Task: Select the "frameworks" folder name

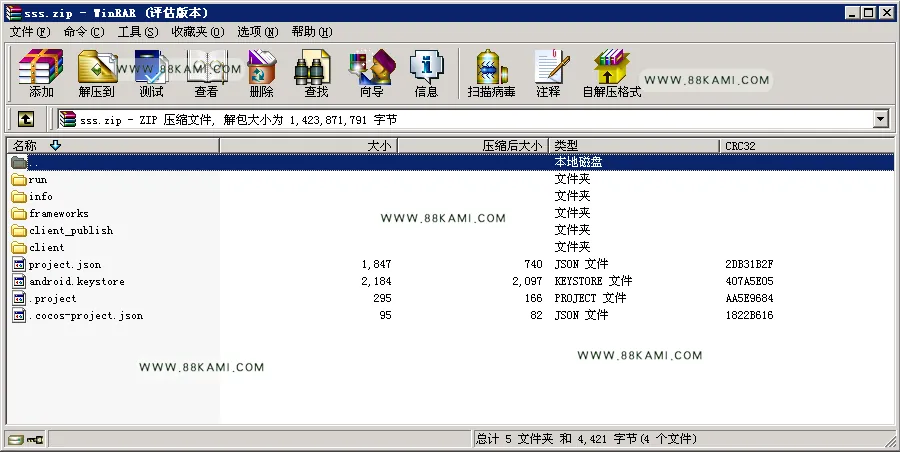Action: 59,214
